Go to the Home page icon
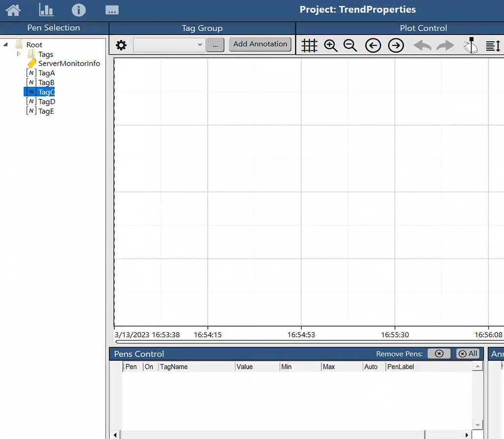The width and height of the screenshot is (504, 439). (13, 10)
